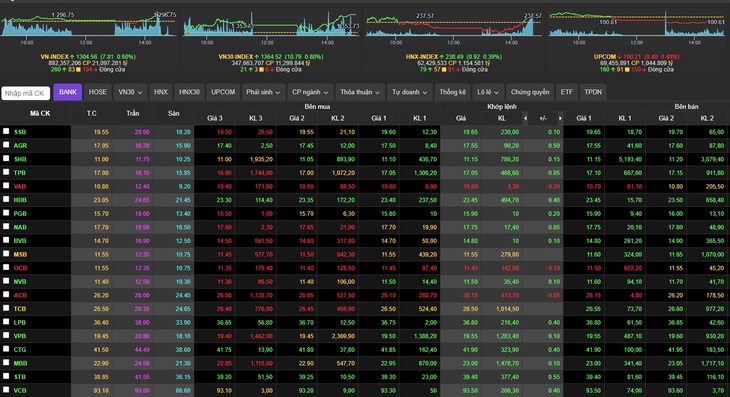Viewport: 730px width, 397px height.
Task: Open the Chứng quyền tab
Action: point(530,92)
